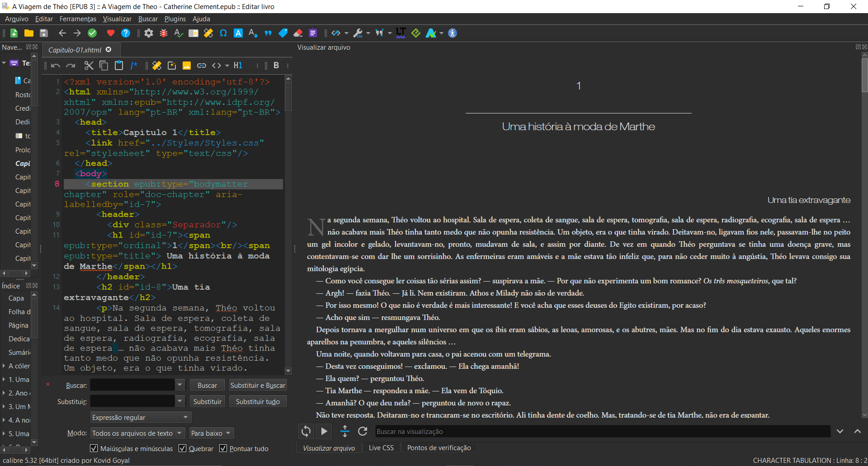
Task: Click the Substituir e Buscar button
Action: 258,385
